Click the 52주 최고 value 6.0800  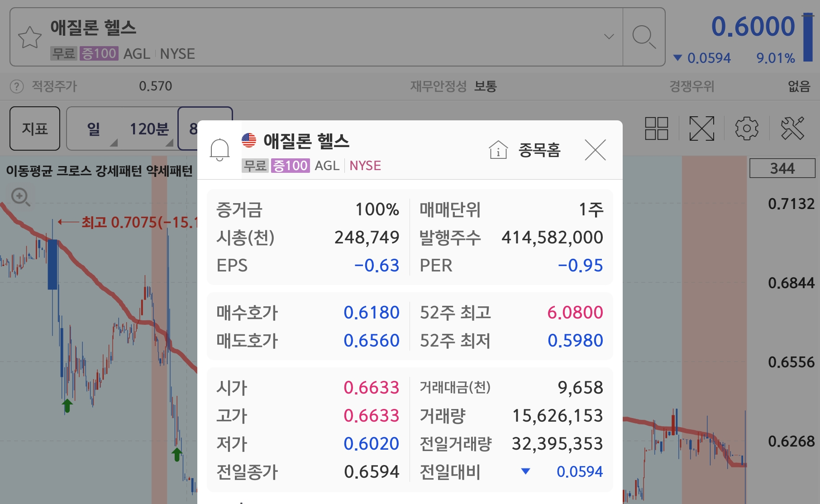575,313
